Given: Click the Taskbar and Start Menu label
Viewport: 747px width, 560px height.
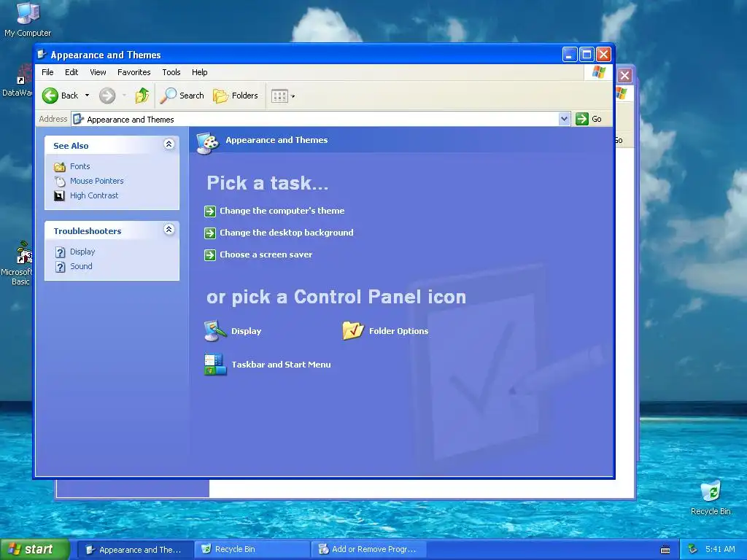Looking at the screenshot, I should pos(281,365).
